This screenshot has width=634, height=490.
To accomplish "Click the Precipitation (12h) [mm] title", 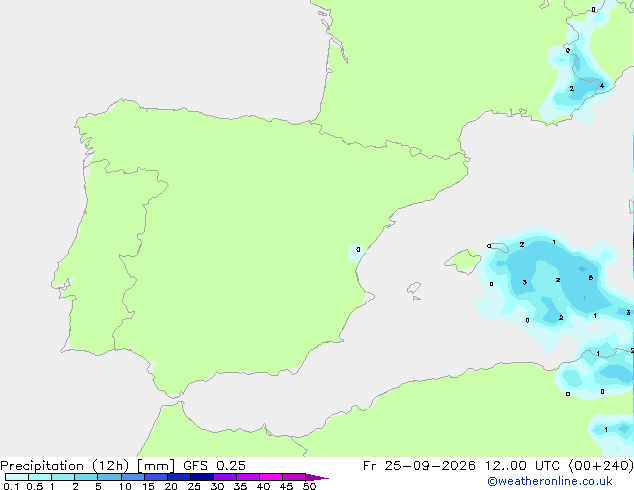I will pos(87,466).
